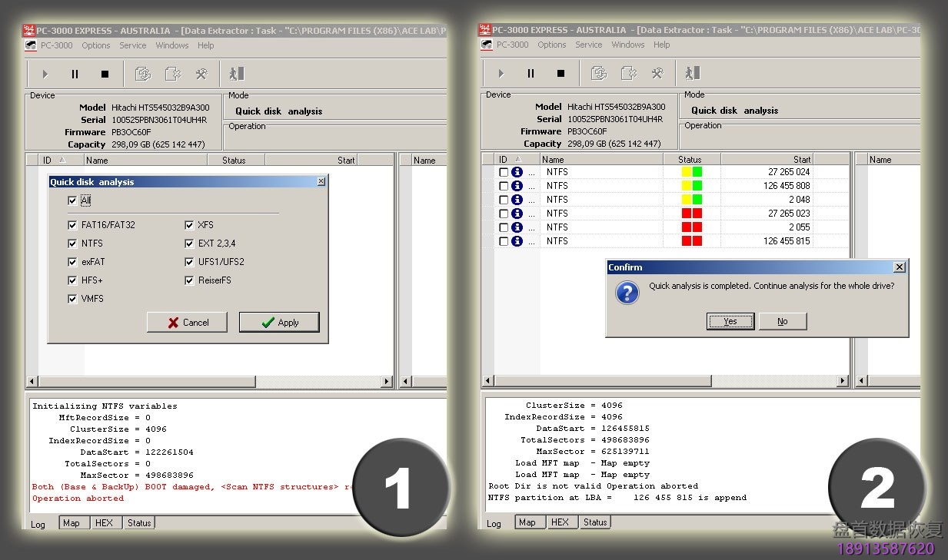948x560 pixels.
Task: Open the Options menu
Action: click(95, 45)
